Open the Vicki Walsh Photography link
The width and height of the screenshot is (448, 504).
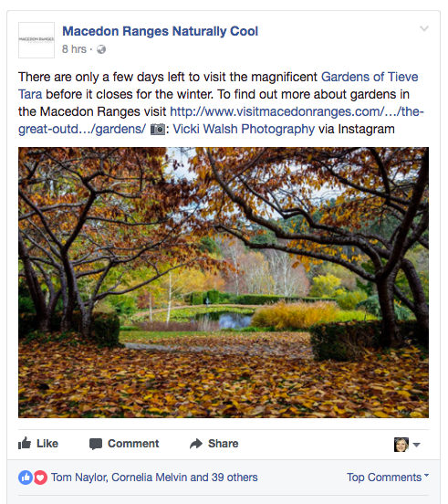click(x=244, y=129)
